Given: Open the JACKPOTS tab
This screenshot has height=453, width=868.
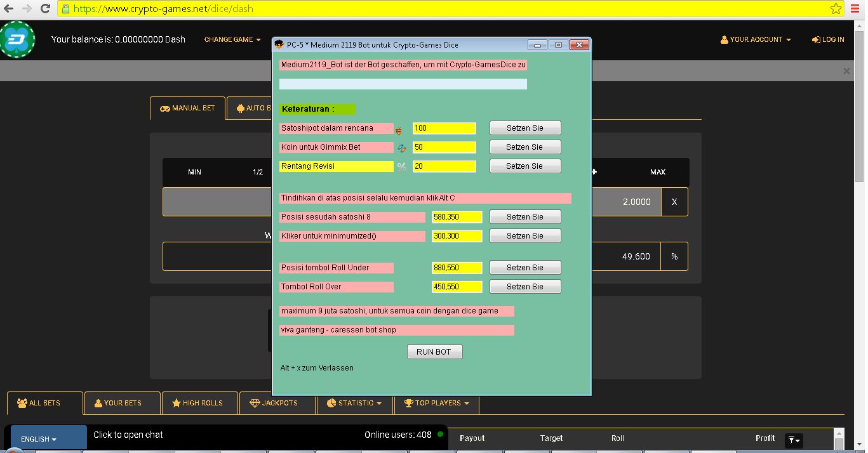Looking at the screenshot, I should pos(277,403).
